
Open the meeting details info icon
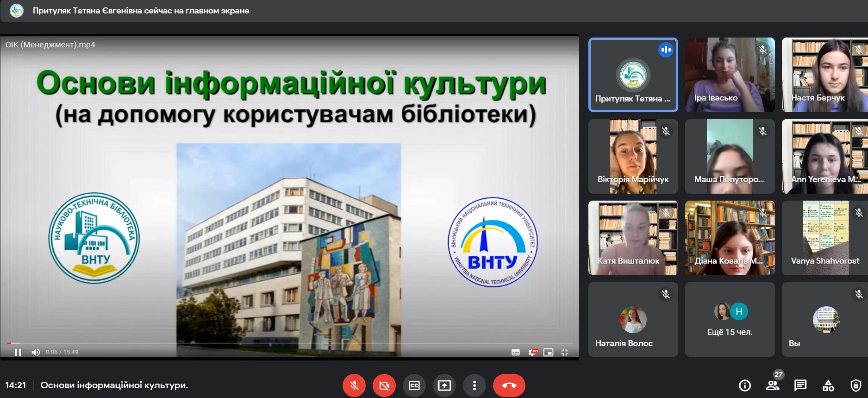[745, 385]
